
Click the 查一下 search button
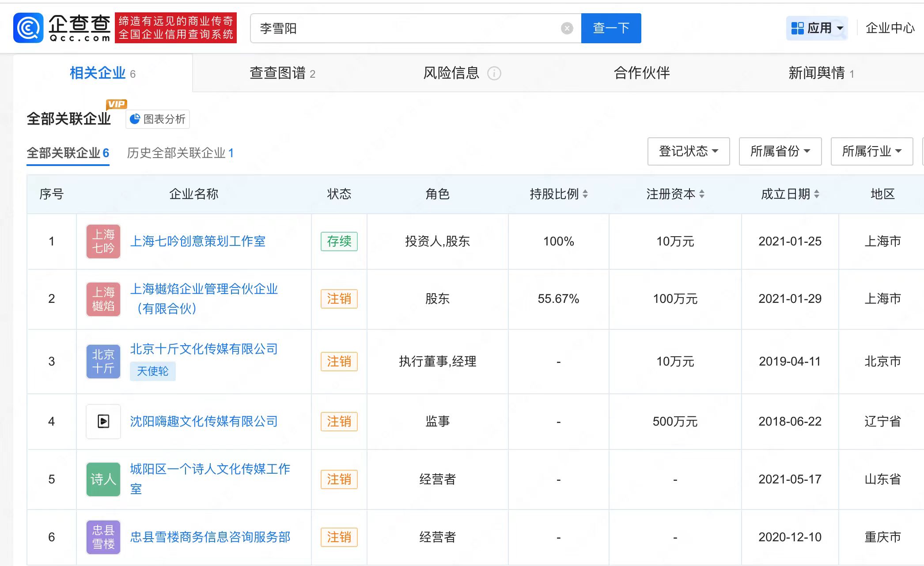point(611,28)
